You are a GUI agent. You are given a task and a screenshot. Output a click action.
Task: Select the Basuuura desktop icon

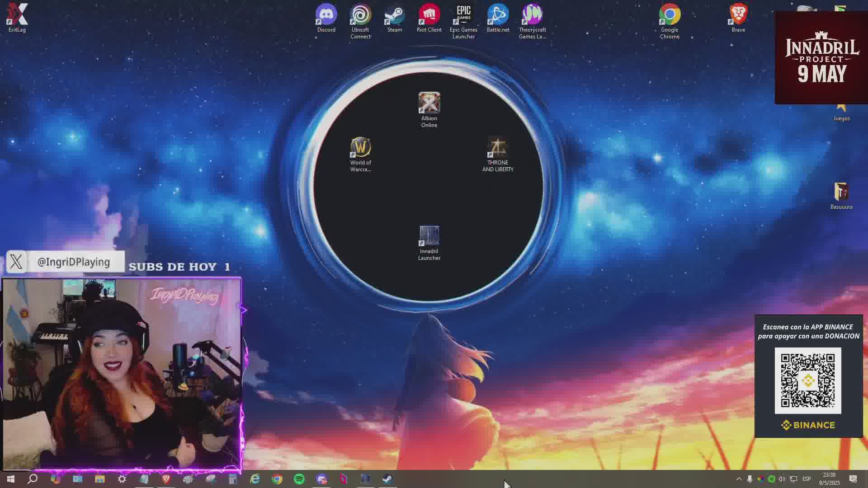point(841,196)
